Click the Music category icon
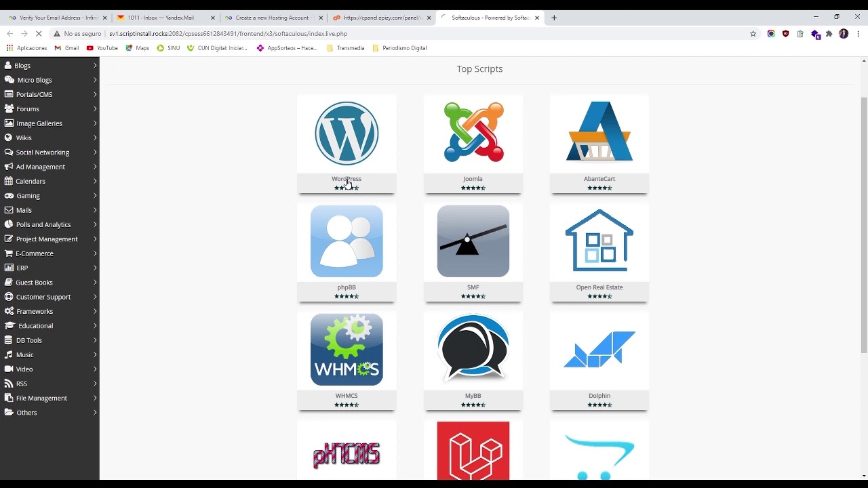Image resolution: width=868 pixels, height=488 pixels. (x=9, y=354)
